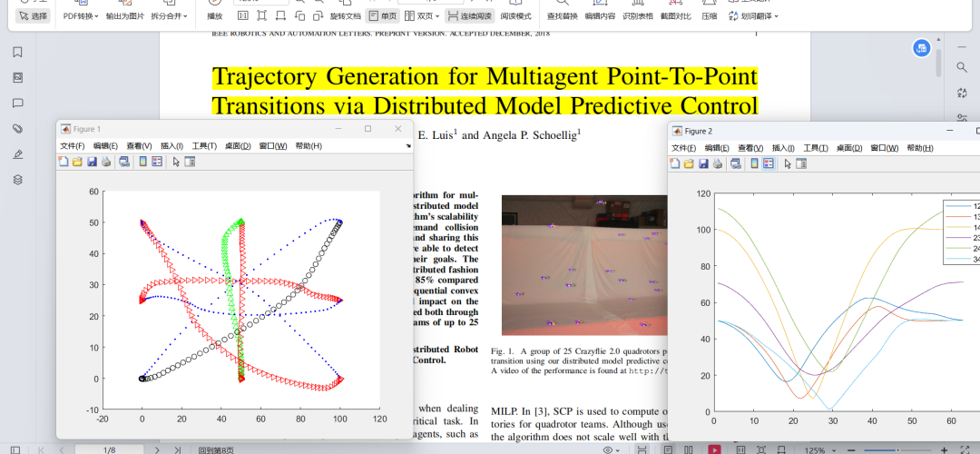Select Edit Plot arrow in Figure 2

pos(788,163)
